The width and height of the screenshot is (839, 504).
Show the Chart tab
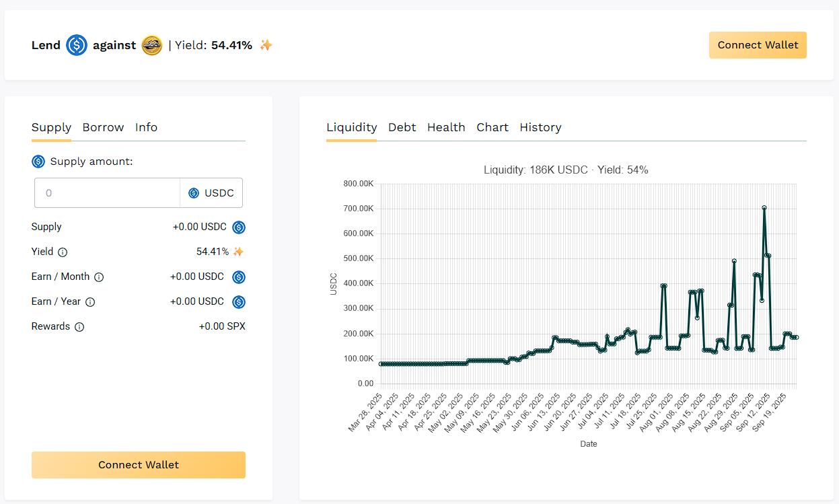click(x=493, y=127)
